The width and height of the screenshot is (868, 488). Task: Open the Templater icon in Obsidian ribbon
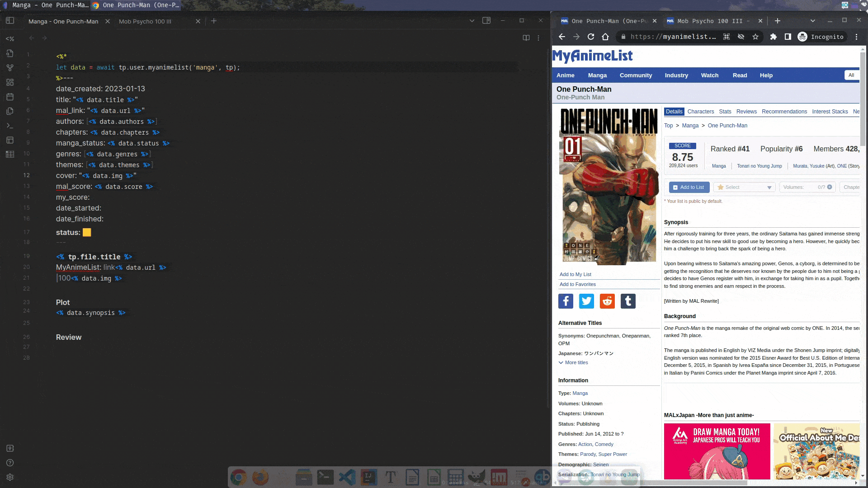(x=10, y=39)
